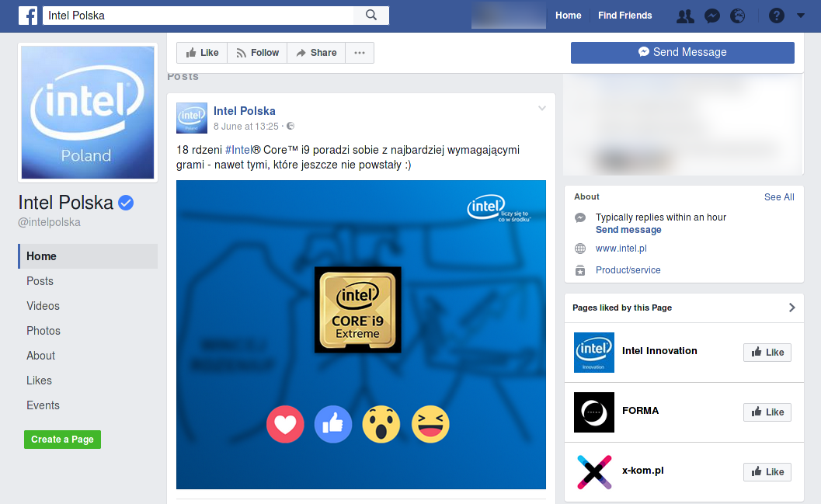Click the Send Message button
The image size is (821, 504).
coord(682,52)
